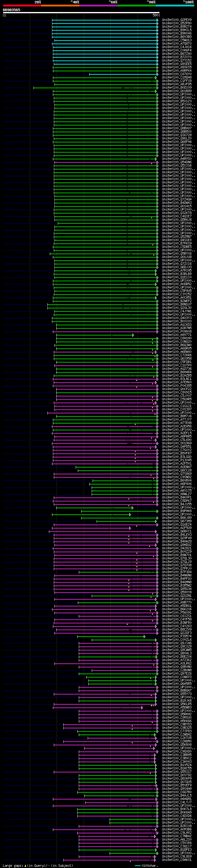Click hit UniRef100_A3LR62
The image size is (197, 868).
click(x=177, y=664)
